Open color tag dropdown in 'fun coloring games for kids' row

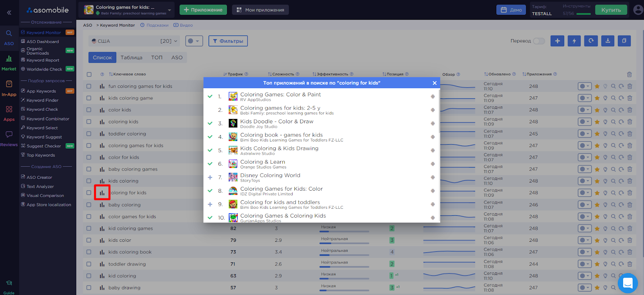584,86
